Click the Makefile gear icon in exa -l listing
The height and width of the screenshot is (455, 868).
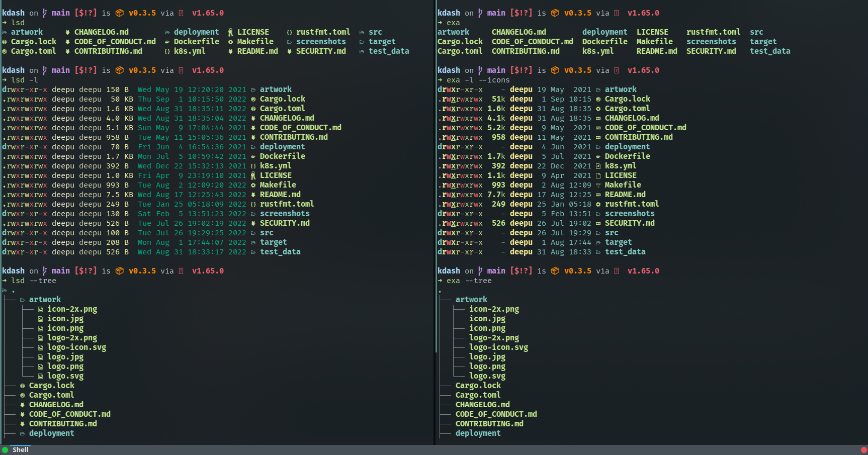click(x=598, y=185)
